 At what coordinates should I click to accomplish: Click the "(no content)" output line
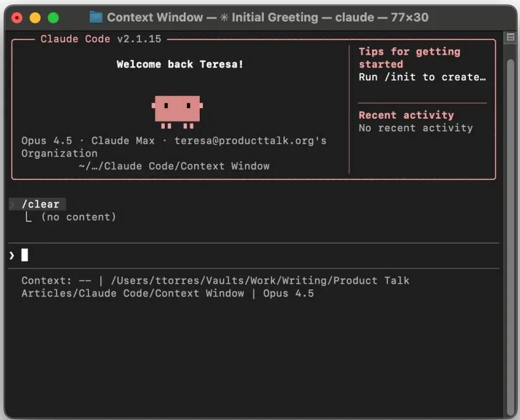(79, 217)
